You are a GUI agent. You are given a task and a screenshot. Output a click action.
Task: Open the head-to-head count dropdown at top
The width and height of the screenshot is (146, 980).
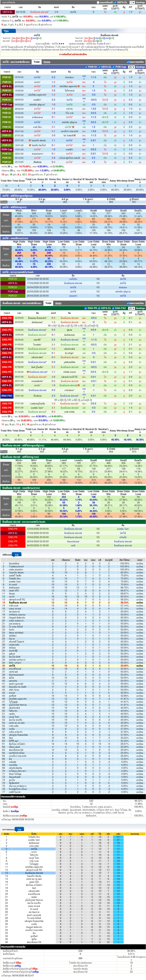point(132,2)
